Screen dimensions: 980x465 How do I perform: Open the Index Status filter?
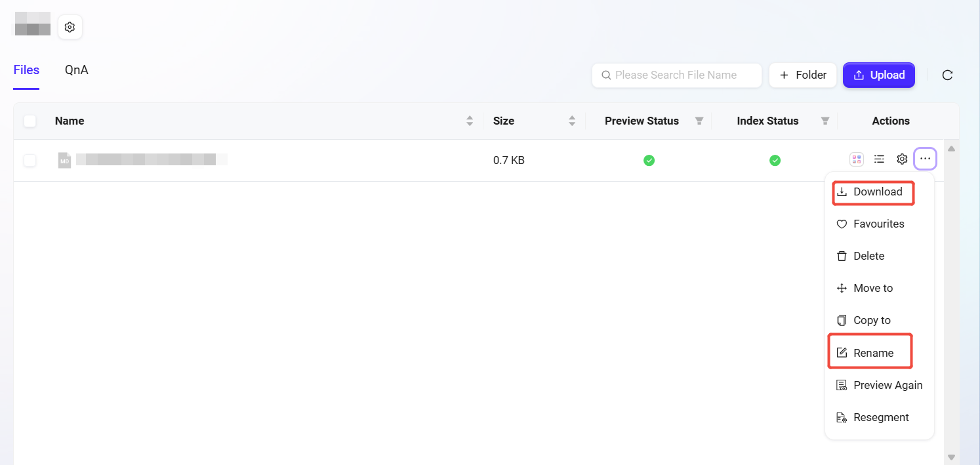point(825,121)
